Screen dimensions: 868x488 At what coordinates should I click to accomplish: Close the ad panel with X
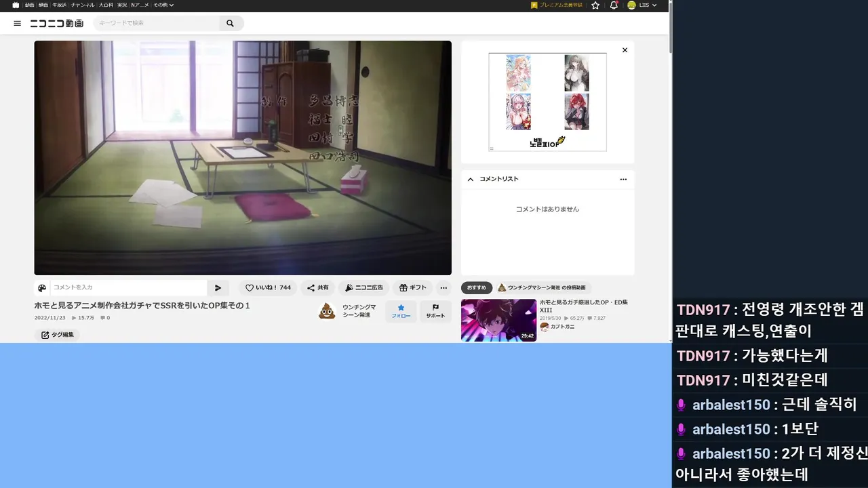coord(625,50)
